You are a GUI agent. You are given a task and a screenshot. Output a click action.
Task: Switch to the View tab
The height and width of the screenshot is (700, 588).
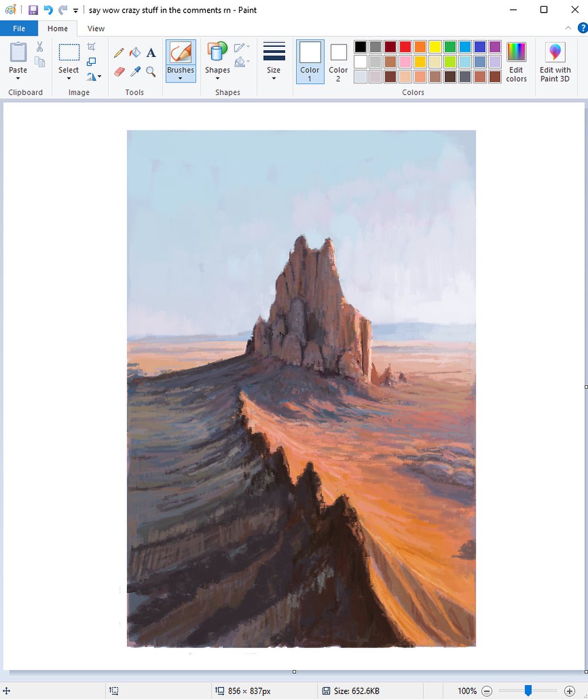coord(96,29)
